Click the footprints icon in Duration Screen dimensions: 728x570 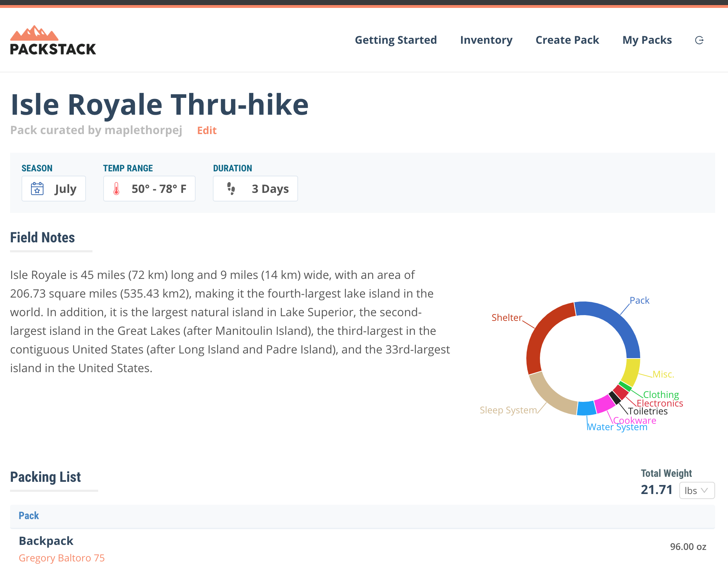coord(231,189)
